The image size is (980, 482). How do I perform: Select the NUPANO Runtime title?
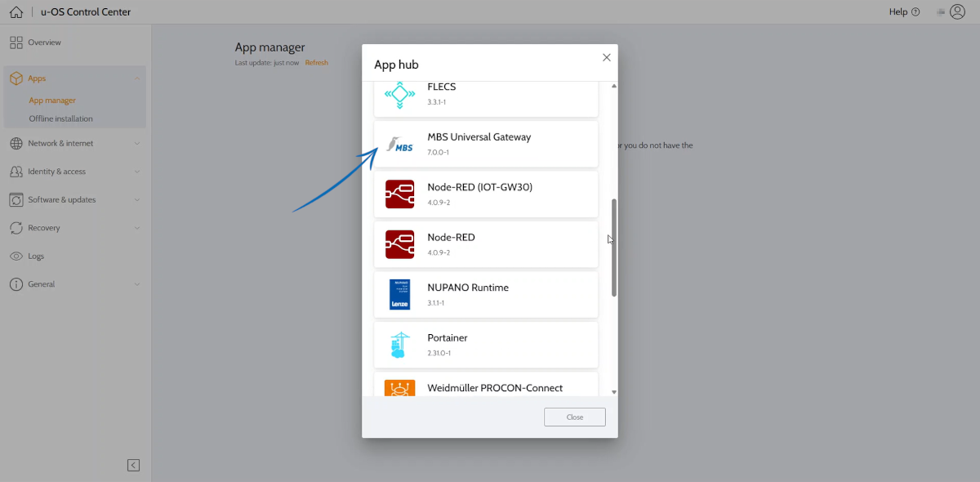(468, 288)
